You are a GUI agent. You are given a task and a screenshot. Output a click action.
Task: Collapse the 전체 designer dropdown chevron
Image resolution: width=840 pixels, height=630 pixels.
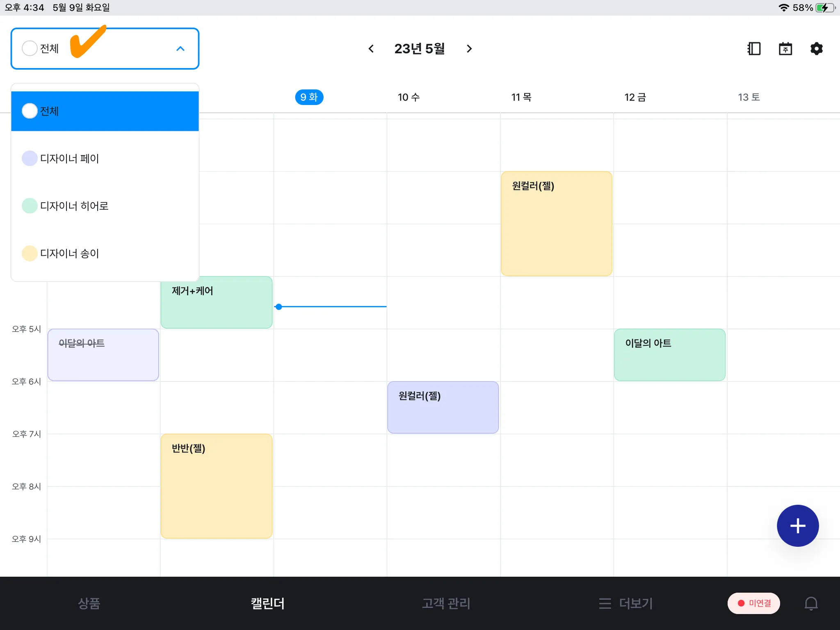tap(180, 49)
